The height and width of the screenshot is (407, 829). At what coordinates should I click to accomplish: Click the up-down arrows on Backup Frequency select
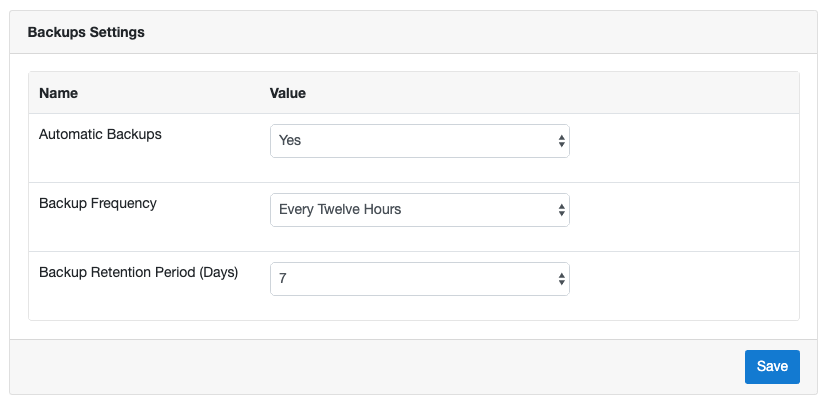click(561, 210)
